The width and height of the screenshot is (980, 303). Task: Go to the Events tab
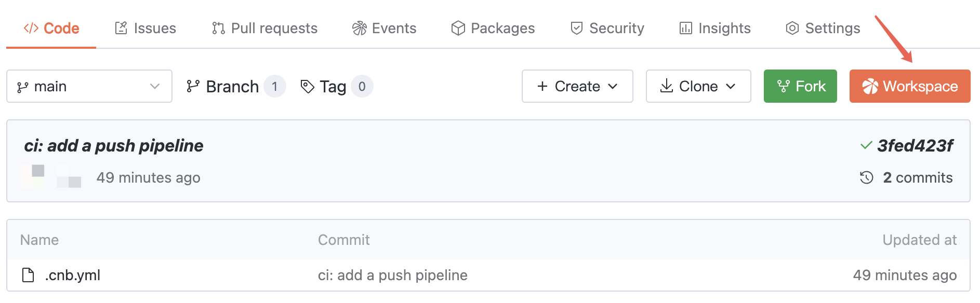point(384,28)
